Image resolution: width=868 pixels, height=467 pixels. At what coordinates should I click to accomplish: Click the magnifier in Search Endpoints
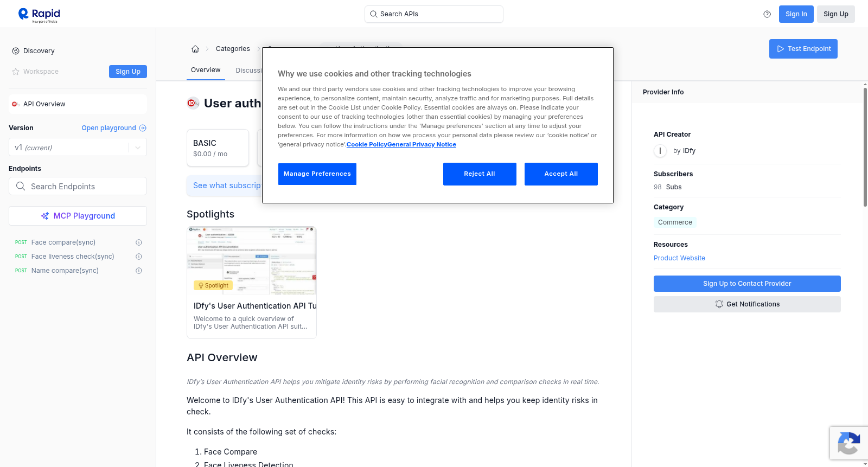click(21, 186)
